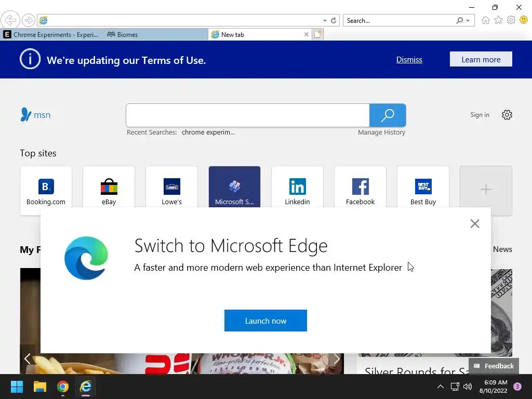Focus the MSN web search field
The width and height of the screenshot is (532, 399).
tap(247, 115)
